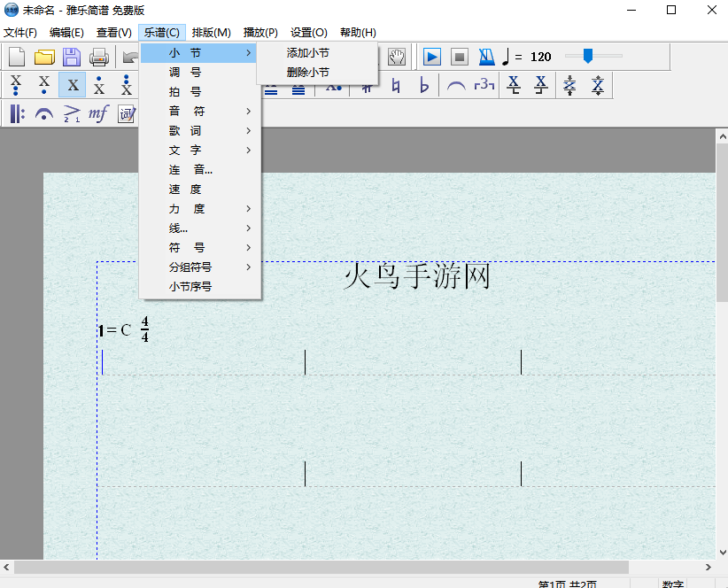Viewport: 728px width, 588px height.
Task: Select the plain middle octave note X
Action: coord(73,85)
